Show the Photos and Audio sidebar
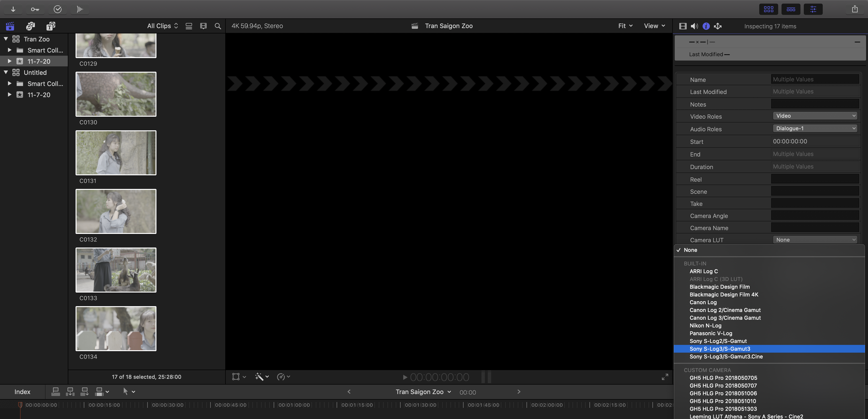The width and height of the screenshot is (868, 419). (x=31, y=26)
